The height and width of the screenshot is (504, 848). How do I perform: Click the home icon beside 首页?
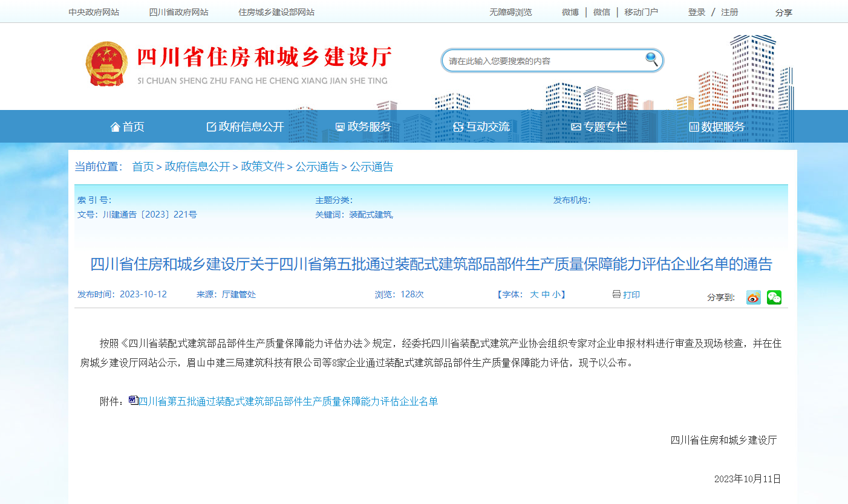[x=114, y=126]
